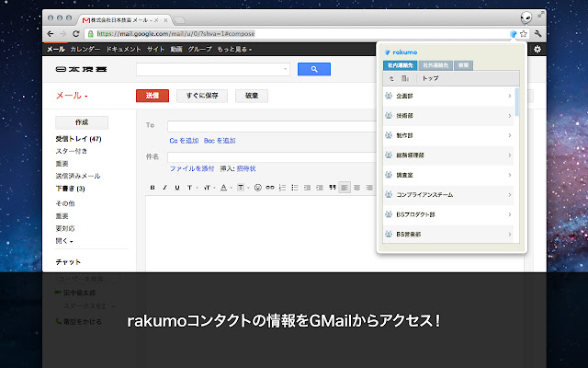This screenshot has width=588, height=368.
Task: Click the blue search button
Action: pos(314,69)
